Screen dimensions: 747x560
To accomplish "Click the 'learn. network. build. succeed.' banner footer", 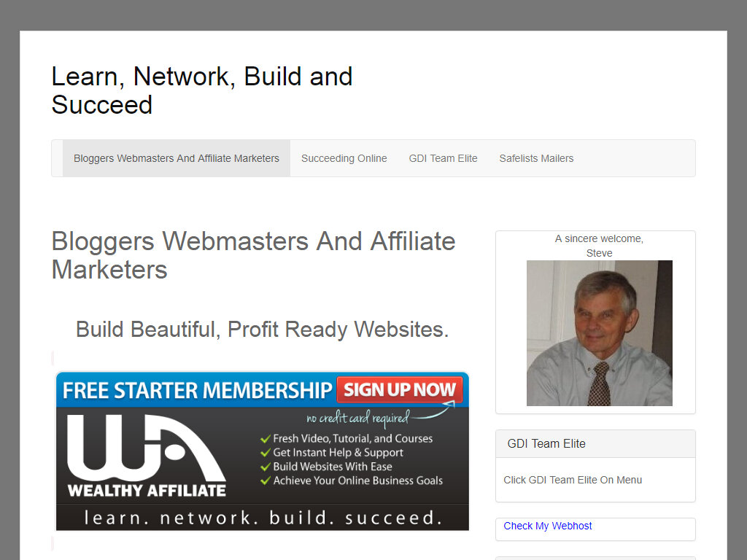I will (263, 518).
